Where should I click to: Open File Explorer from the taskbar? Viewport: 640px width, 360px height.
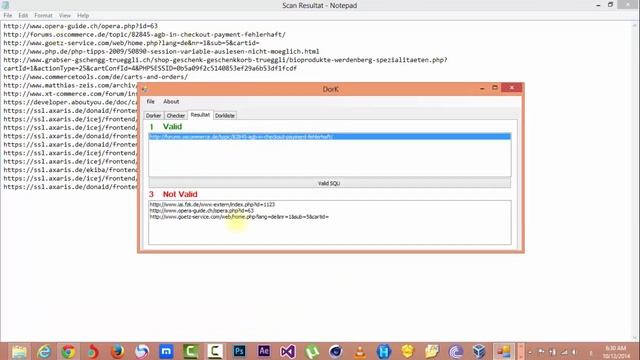(x=19, y=351)
